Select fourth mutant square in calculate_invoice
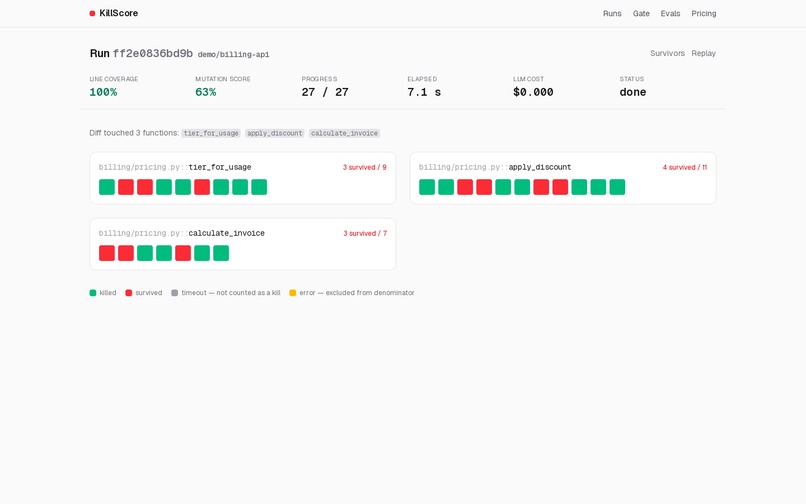The width and height of the screenshot is (806, 504). [x=164, y=253]
